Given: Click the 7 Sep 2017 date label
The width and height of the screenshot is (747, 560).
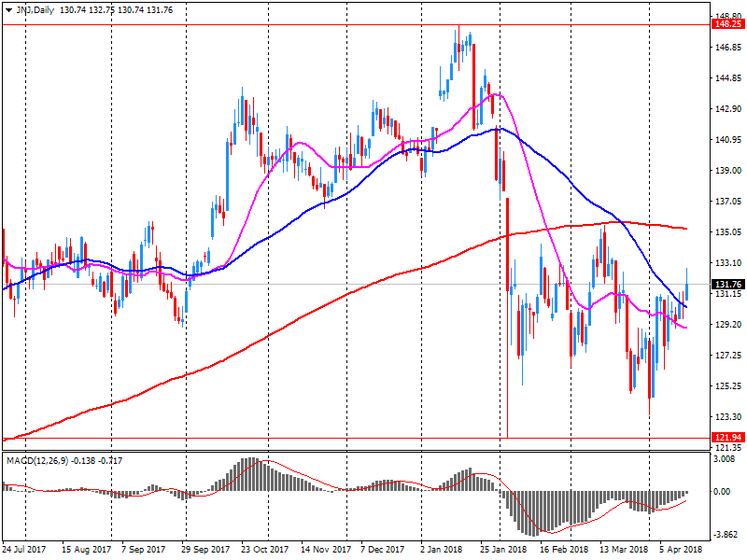Looking at the screenshot, I should coord(143,549).
